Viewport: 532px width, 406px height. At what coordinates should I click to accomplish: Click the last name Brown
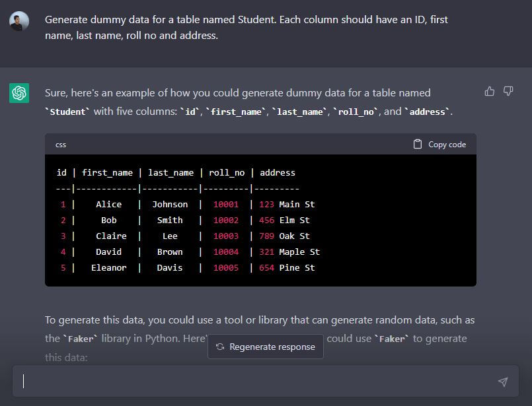pyautogui.click(x=170, y=252)
